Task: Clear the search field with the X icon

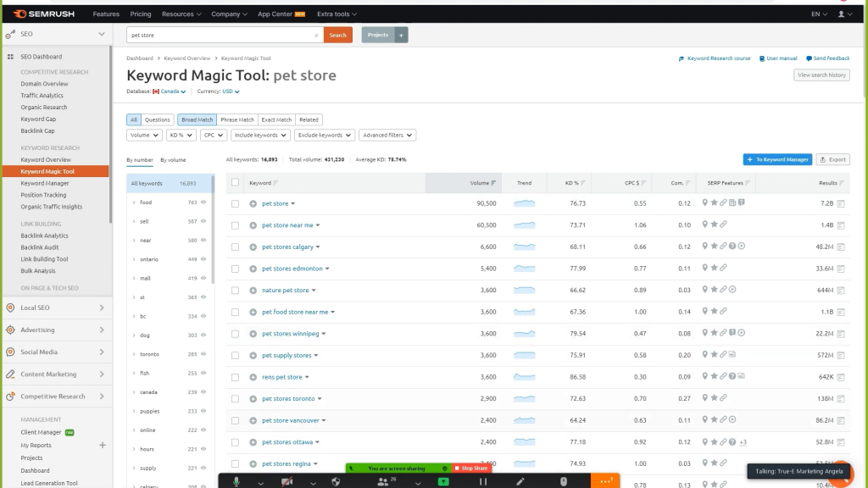Action: (316, 35)
